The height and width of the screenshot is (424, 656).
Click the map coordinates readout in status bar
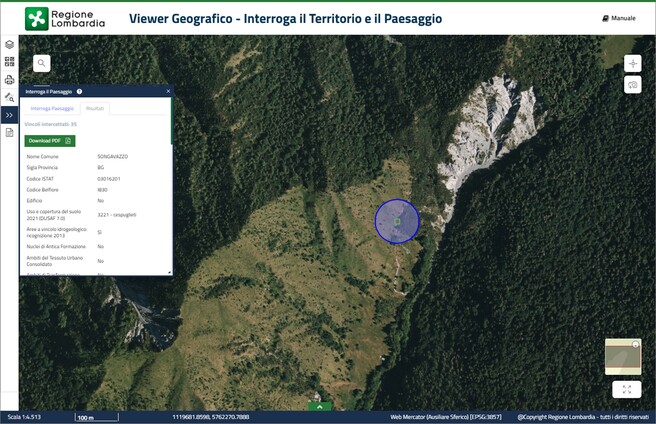point(211,417)
